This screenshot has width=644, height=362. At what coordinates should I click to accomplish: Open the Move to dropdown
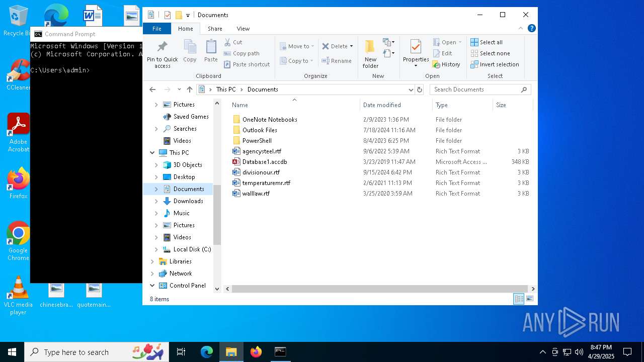(x=297, y=46)
